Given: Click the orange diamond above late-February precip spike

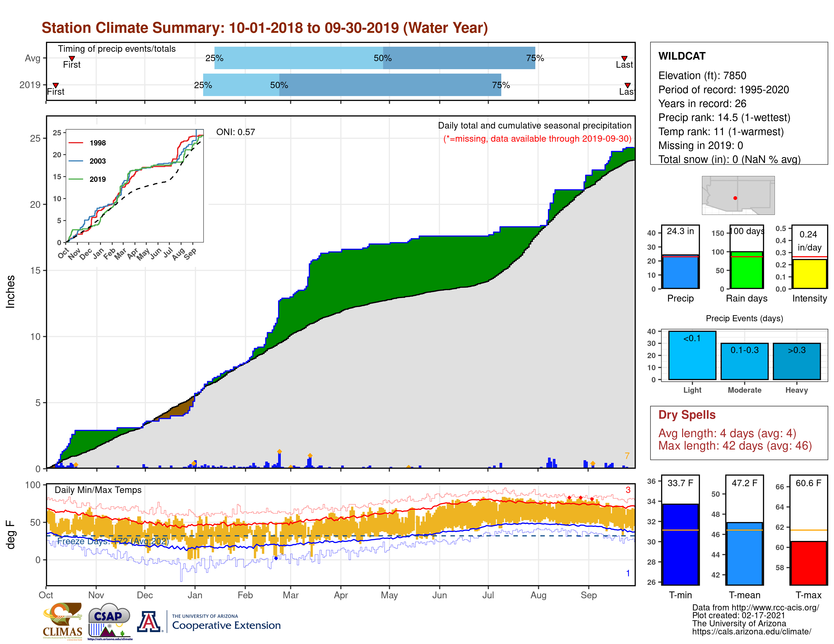Looking at the screenshot, I should tap(280, 451).
